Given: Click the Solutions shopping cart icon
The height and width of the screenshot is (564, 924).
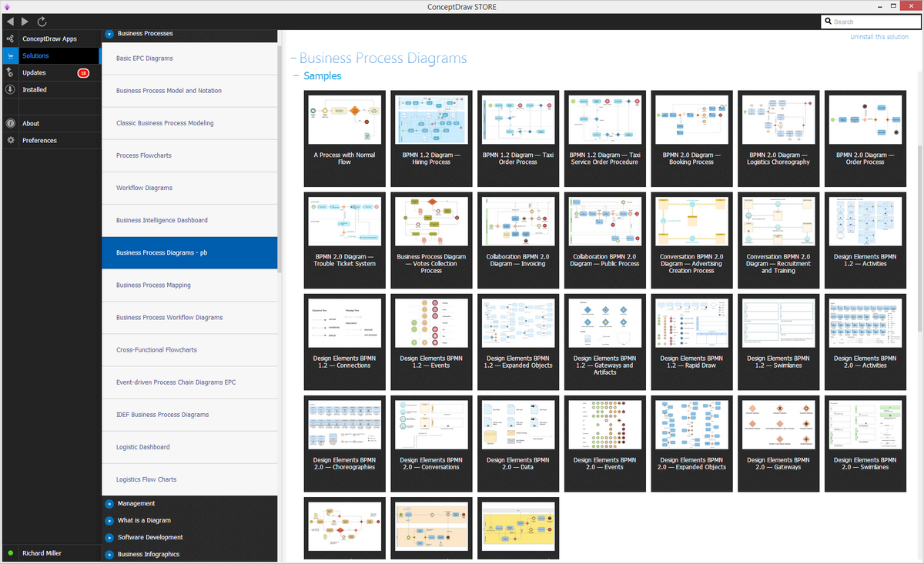Looking at the screenshot, I should tap(10, 55).
